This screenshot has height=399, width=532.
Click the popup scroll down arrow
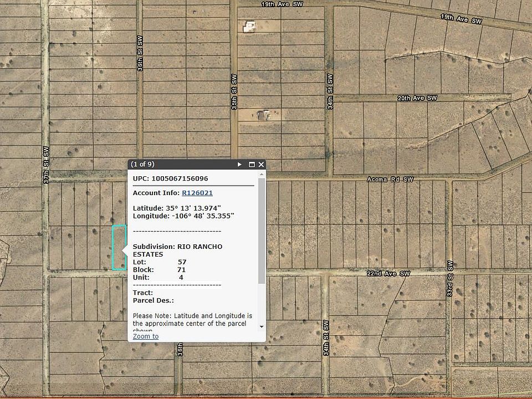click(x=262, y=327)
